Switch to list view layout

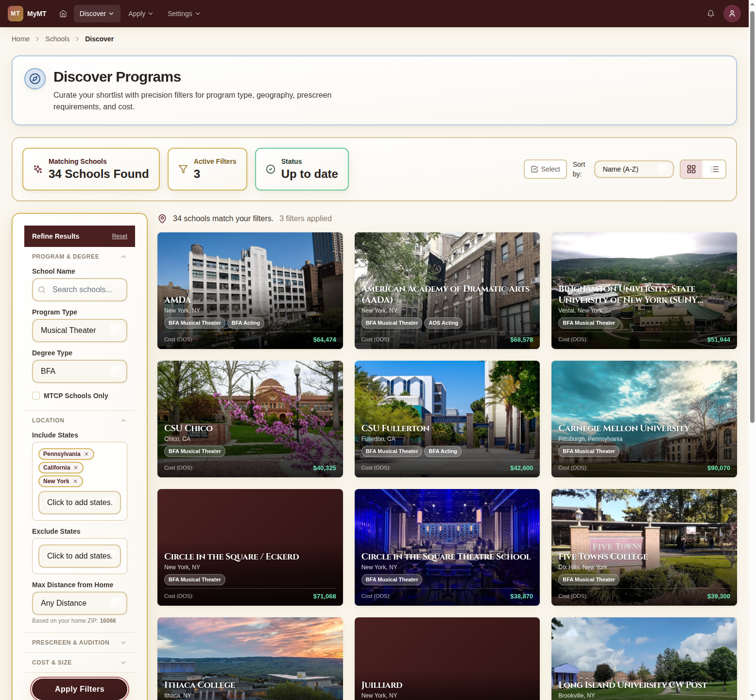coord(714,169)
